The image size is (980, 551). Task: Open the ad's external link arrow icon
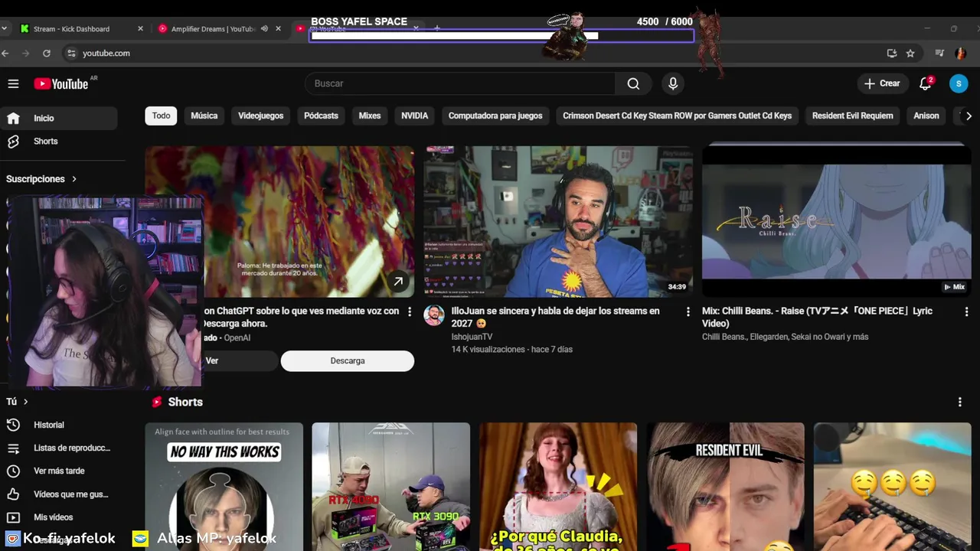point(398,282)
